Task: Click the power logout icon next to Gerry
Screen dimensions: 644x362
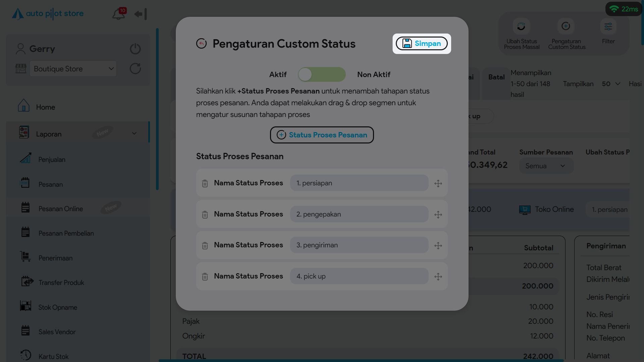Action: click(135, 49)
